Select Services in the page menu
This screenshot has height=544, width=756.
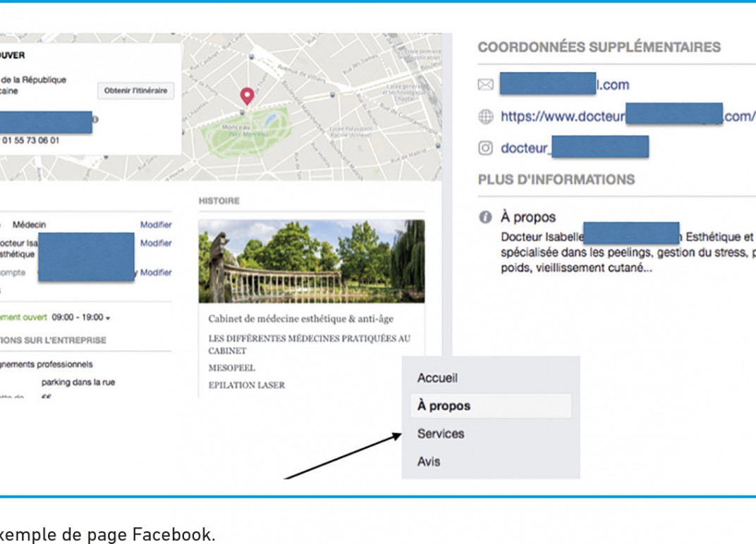click(x=441, y=433)
